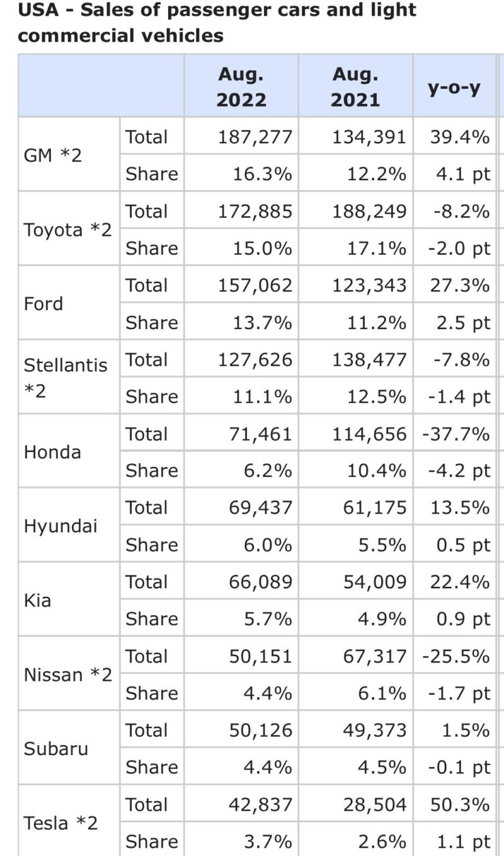The height and width of the screenshot is (856, 504).
Task: Select Tesla's 50.3% y-o-y cell
Action: (460, 804)
